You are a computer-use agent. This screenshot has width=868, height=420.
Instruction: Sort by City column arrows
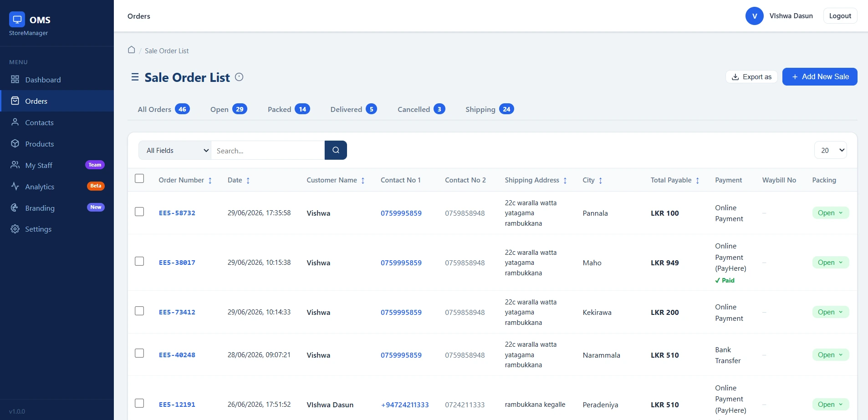[600, 181]
